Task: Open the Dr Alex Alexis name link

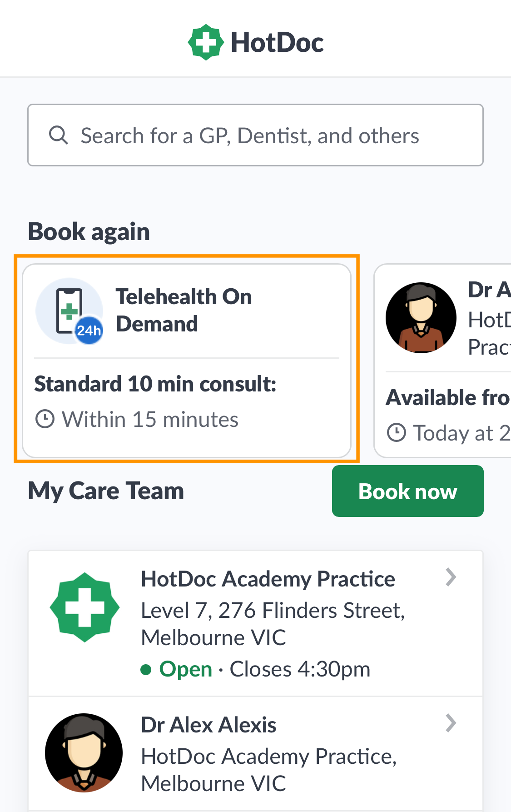Action: point(208,725)
